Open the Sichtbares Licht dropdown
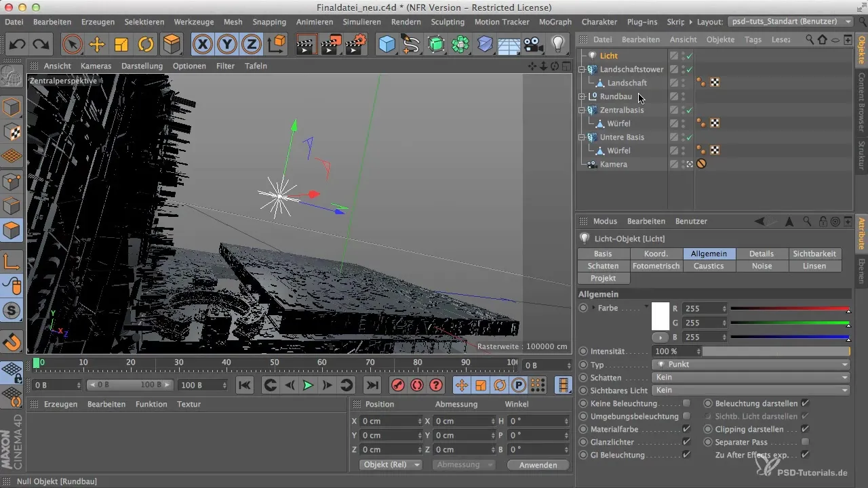Viewport: 868px width, 488px height. 750,390
